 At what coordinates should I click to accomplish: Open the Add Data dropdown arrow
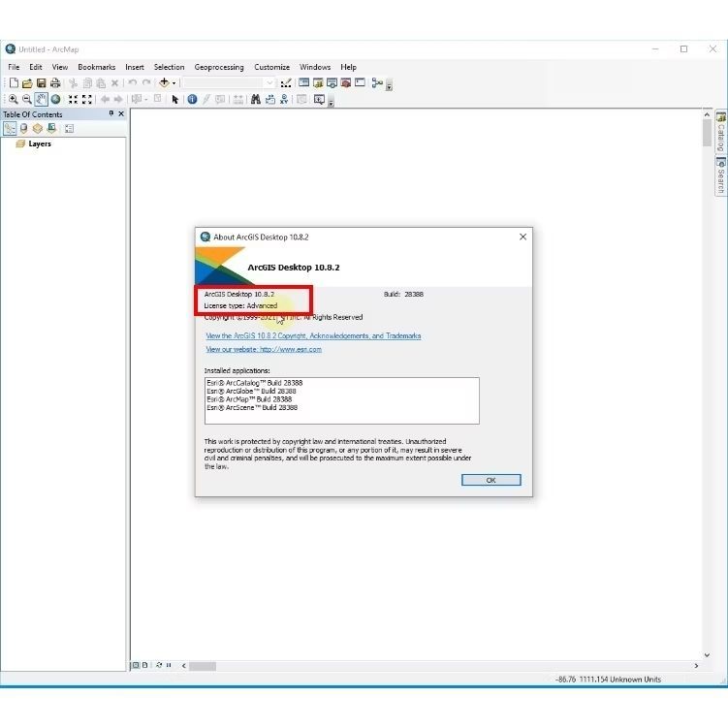(x=174, y=83)
